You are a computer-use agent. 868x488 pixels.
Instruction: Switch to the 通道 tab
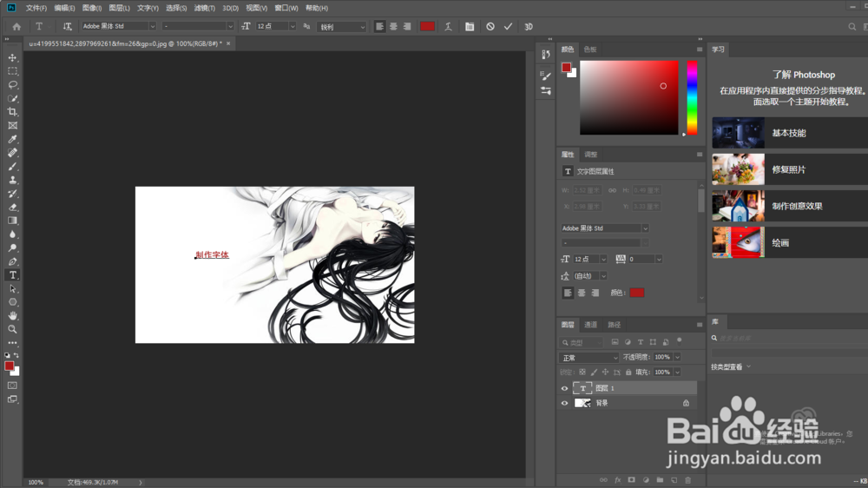pyautogui.click(x=590, y=325)
